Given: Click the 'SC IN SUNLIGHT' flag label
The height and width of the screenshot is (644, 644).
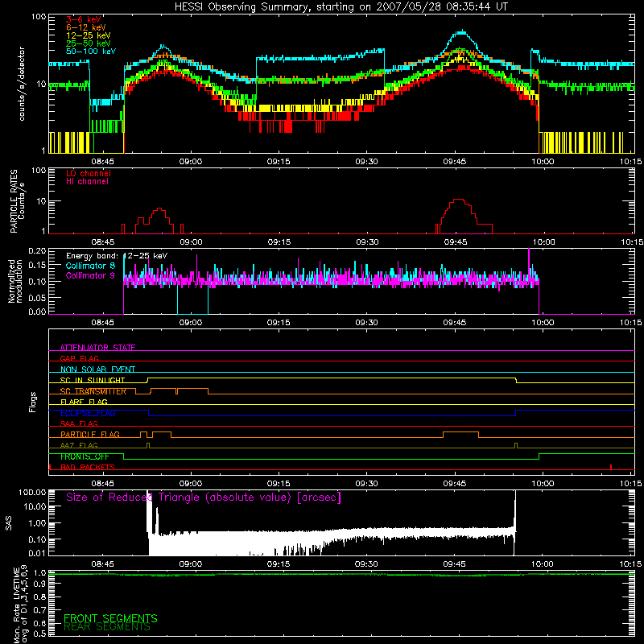Looking at the screenshot, I should (x=93, y=380).
